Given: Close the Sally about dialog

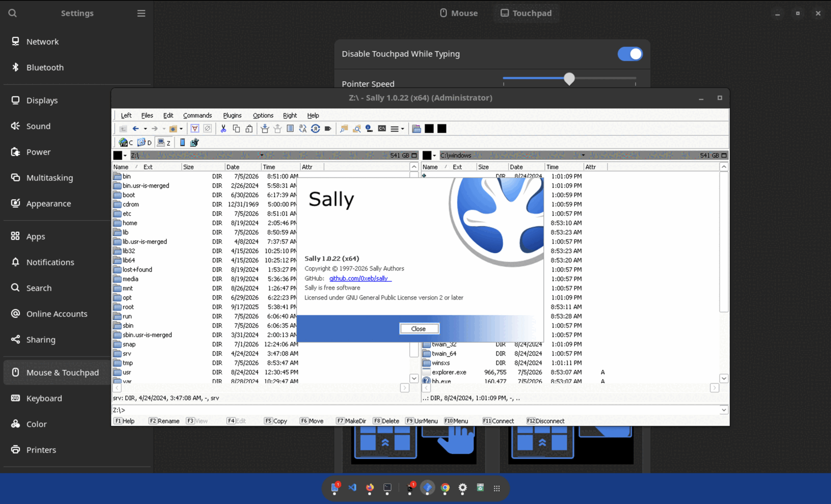Looking at the screenshot, I should point(419,329).
